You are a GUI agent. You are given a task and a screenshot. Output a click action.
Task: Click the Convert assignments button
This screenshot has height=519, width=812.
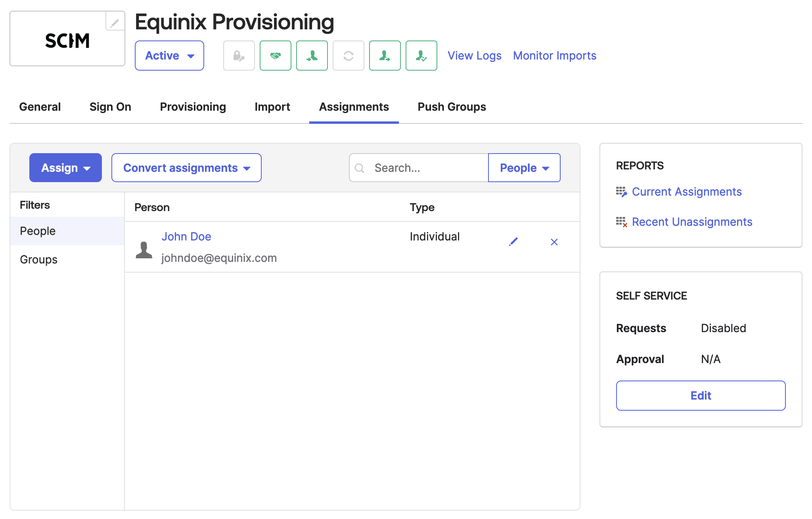point(185,168)
